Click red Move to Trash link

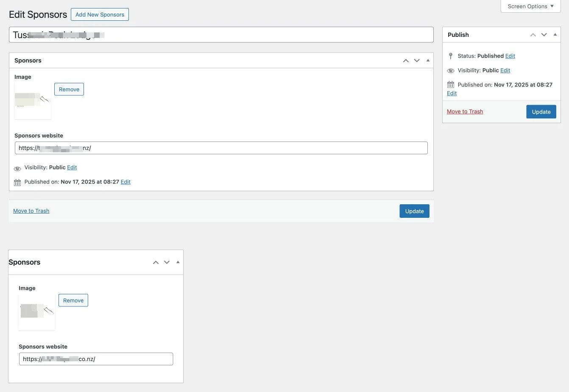click(465, 111)
